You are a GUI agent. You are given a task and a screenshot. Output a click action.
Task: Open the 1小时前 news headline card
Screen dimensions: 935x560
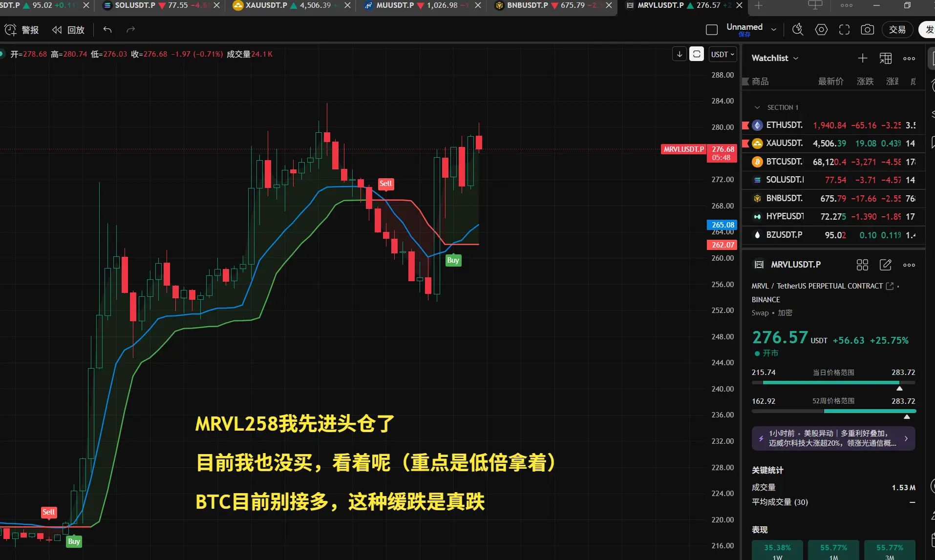click(x=833, y=438)
